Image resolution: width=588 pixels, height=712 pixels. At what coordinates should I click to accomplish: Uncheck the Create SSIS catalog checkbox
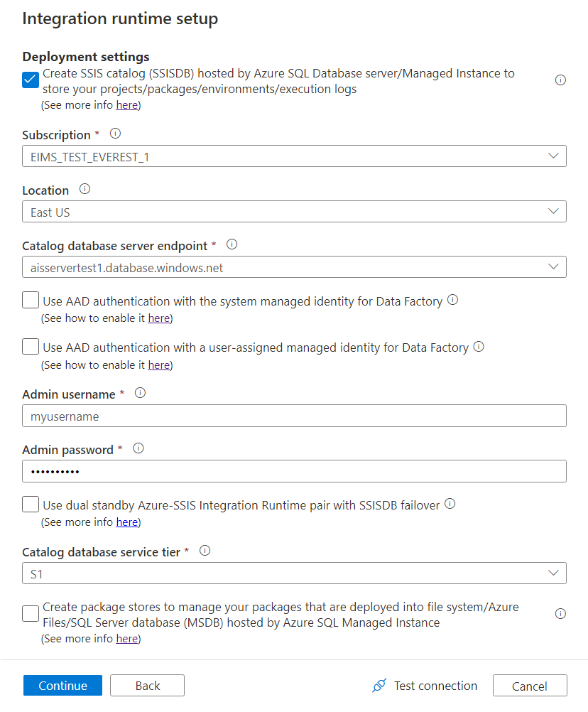[x=30, y=80]
